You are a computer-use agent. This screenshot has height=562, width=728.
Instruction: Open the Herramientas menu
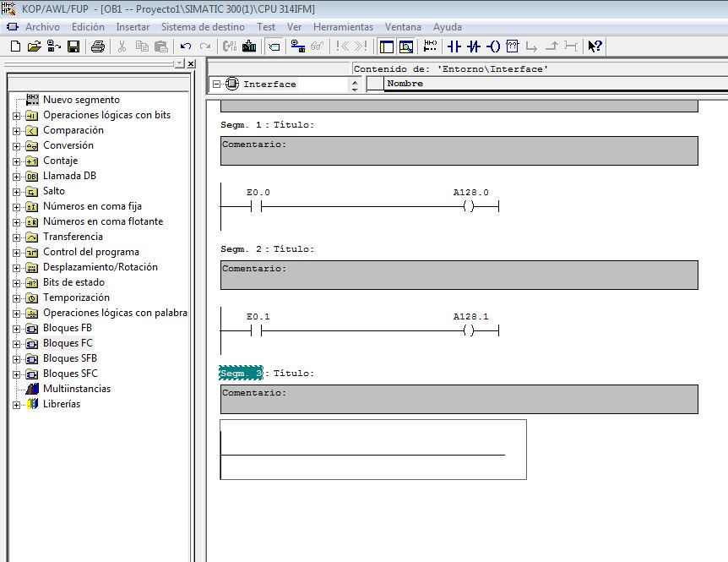(x=343, y=27)
